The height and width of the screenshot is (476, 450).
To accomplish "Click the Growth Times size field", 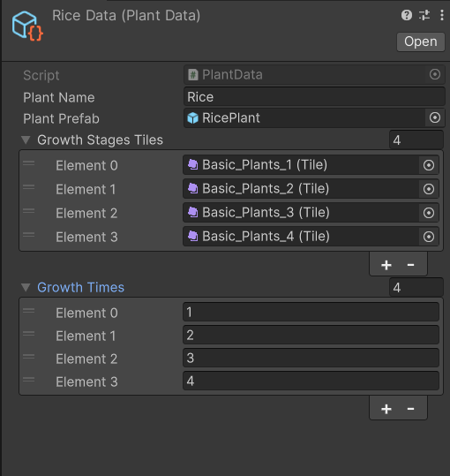I will pyautogui.click(x=416, y=288).
